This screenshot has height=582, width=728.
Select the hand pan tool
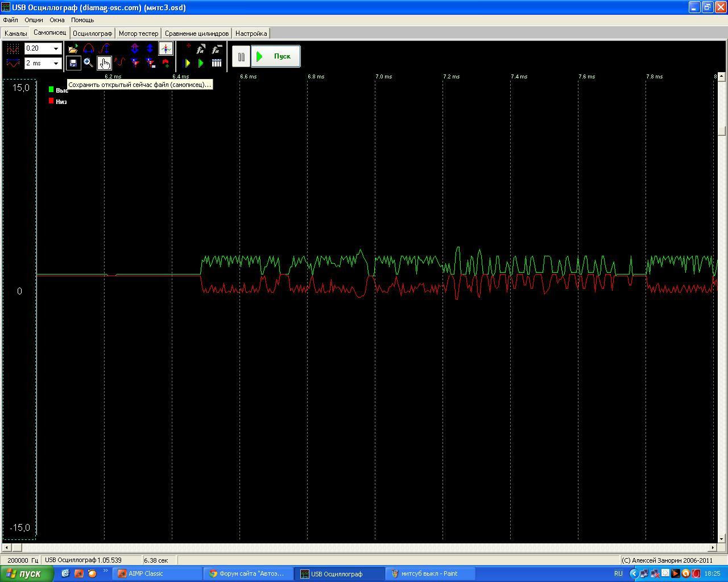(104, 63)
